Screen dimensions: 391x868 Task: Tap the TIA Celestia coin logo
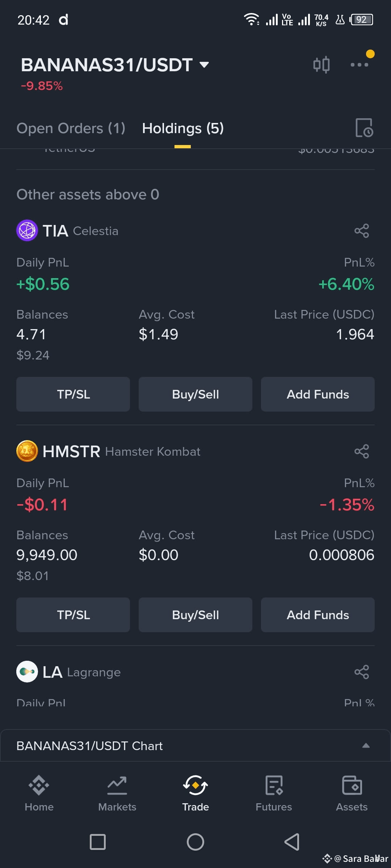click(27, 230)
